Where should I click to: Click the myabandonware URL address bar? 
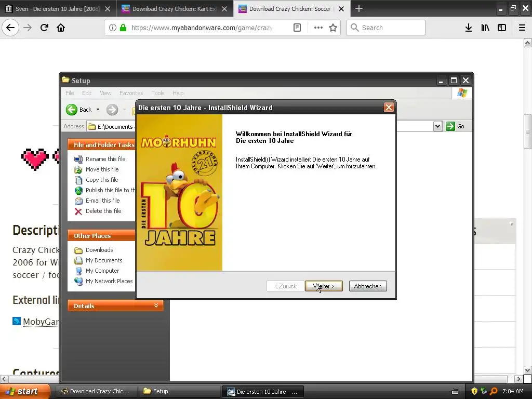[x=202, y=28]
